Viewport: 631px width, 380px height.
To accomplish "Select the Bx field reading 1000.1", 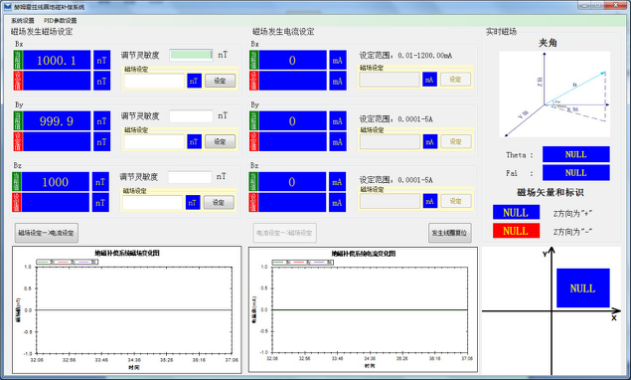I will point(56,60).
